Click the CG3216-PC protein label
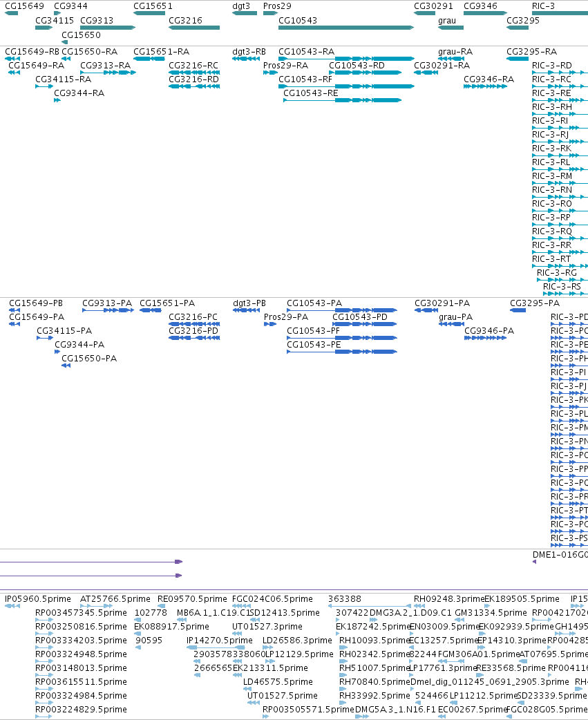 coord(193,317)
